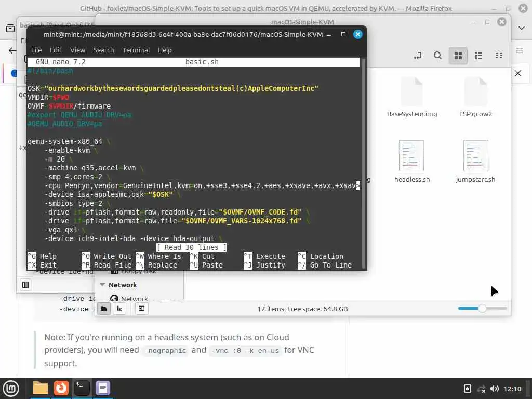Open the File menu in terminal

coord(36,50)
